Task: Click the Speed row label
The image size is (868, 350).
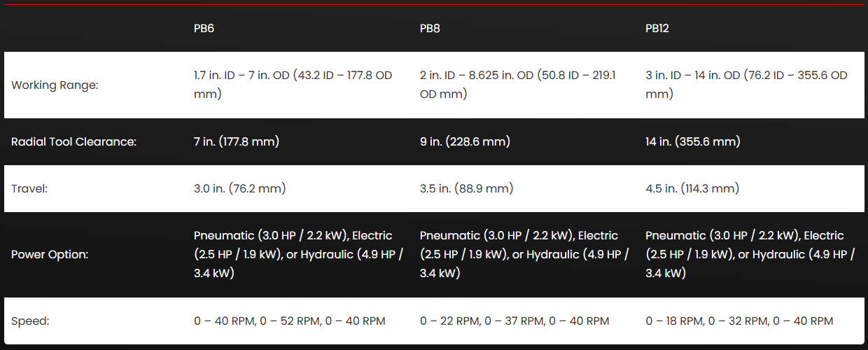Action: click(x=30, y=321)
